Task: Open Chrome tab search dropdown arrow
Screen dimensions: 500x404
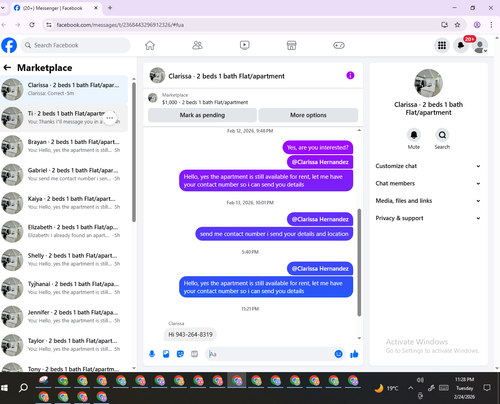Action: point(3,8)
